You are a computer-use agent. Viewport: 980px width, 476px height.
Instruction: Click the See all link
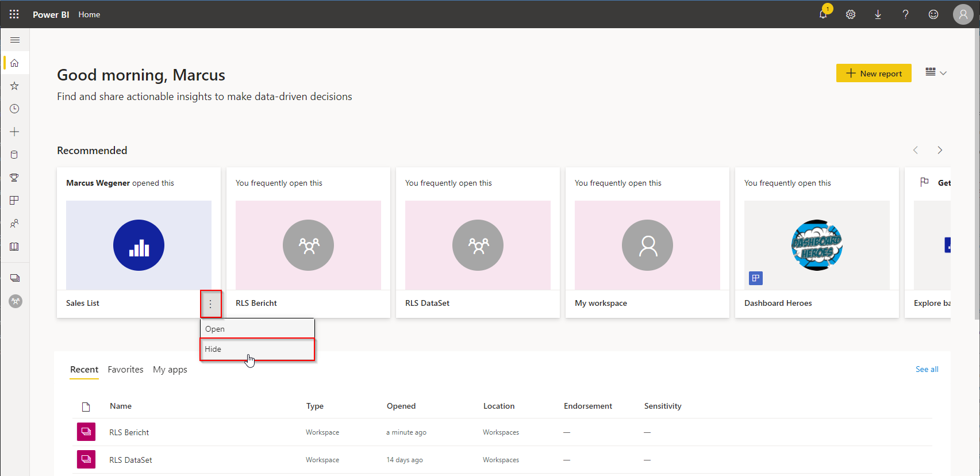(x=927, y=369)
